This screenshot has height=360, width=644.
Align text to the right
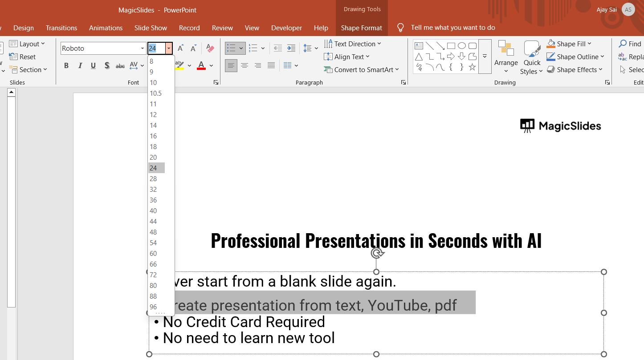(258, 65)
